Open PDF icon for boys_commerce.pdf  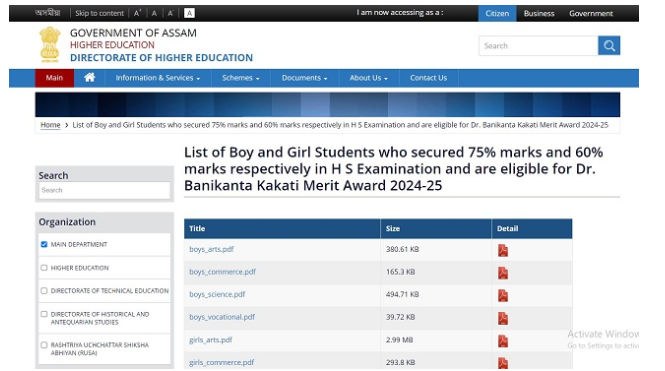tap(503, 273)
